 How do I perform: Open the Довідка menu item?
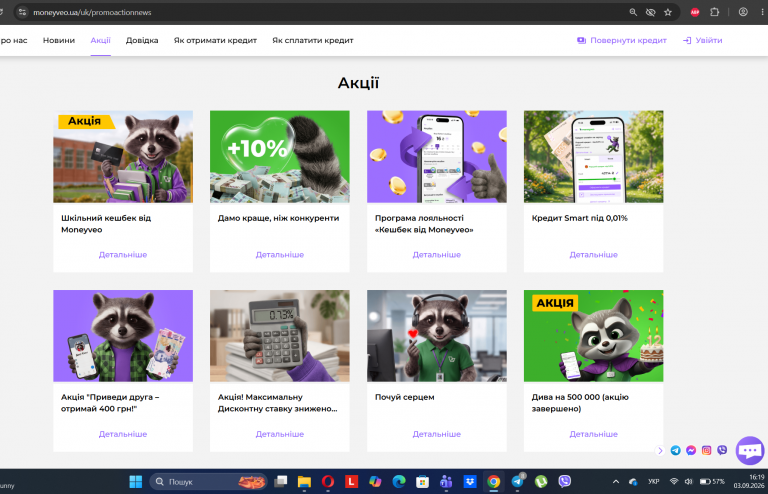coord(142,40)
